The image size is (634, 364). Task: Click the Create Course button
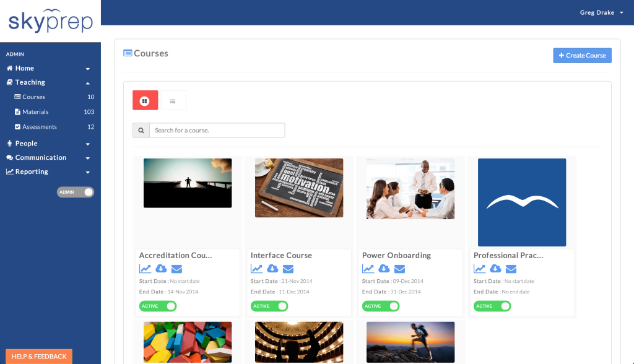(582, 55)
